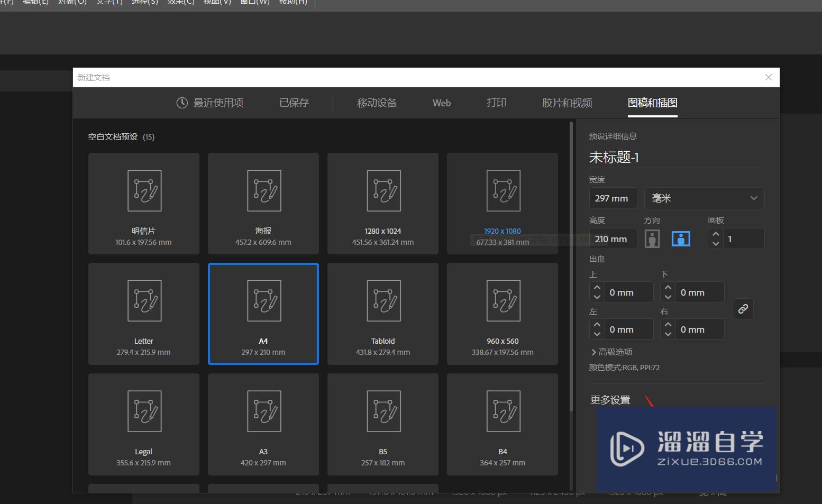Open the 选择(S) menu

tap(144, 3)
